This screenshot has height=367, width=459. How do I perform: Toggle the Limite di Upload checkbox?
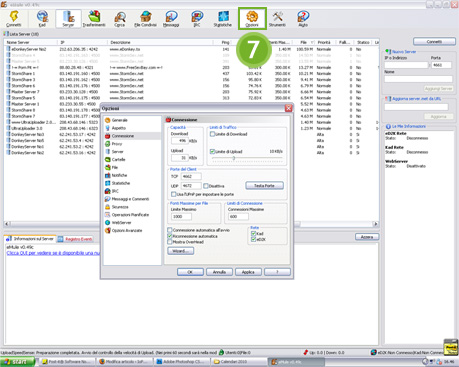coord(212,151)
